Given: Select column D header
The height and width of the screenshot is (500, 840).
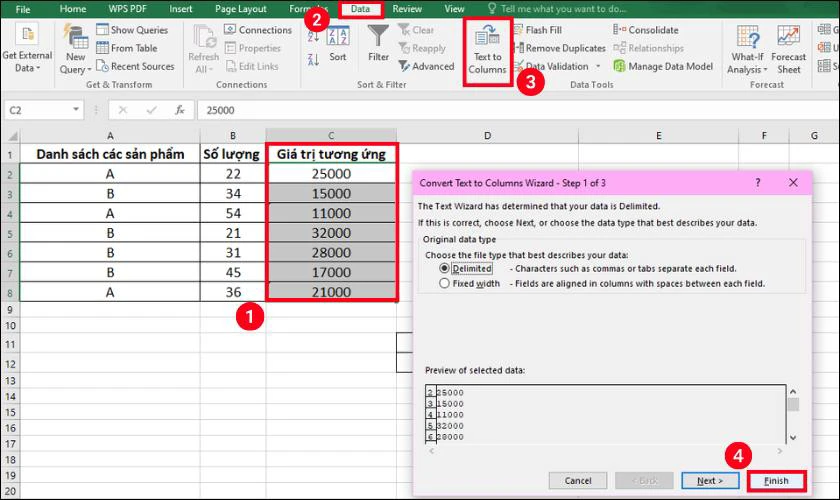Looking at the screenshot, I should [488, 136].
